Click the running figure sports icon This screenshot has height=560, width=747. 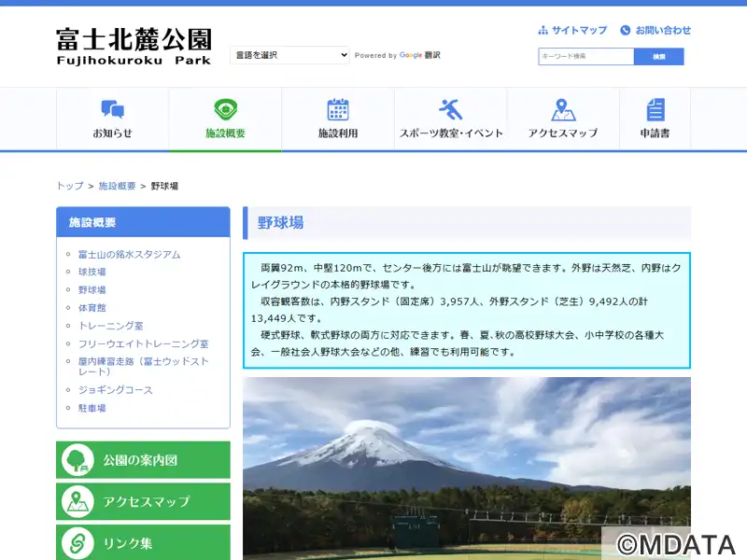[x=451, y=109]
